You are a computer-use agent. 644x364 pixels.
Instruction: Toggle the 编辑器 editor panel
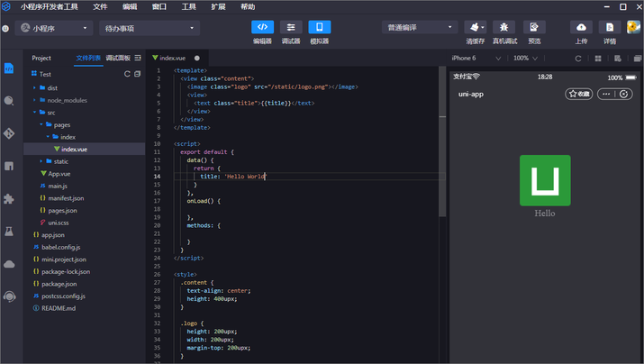click(262, 27)
